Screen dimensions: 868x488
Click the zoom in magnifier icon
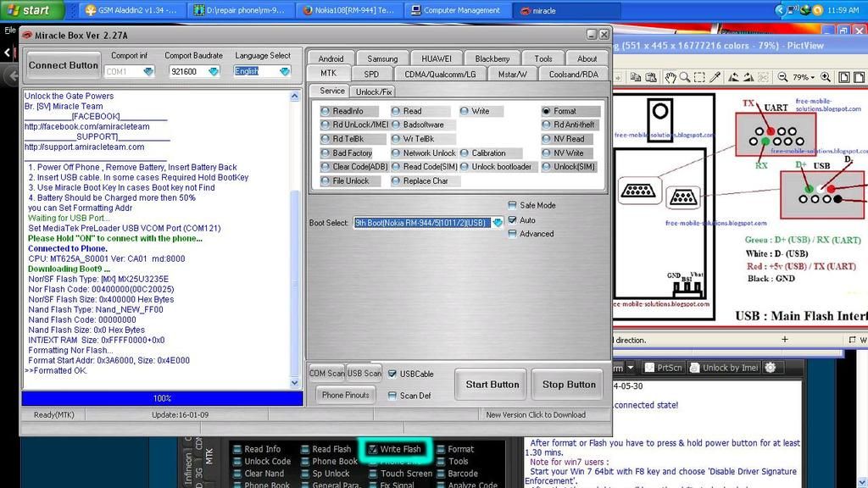827,77
